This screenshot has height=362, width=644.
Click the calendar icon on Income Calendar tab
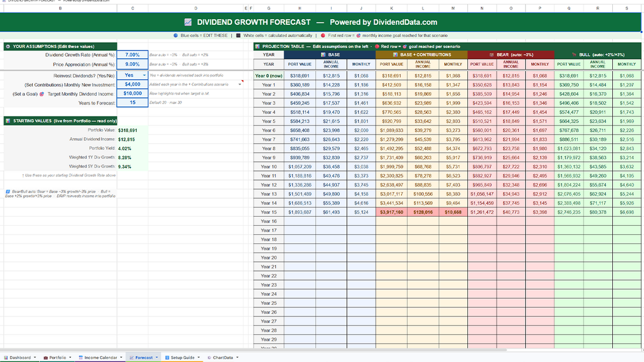pos(80,357)
